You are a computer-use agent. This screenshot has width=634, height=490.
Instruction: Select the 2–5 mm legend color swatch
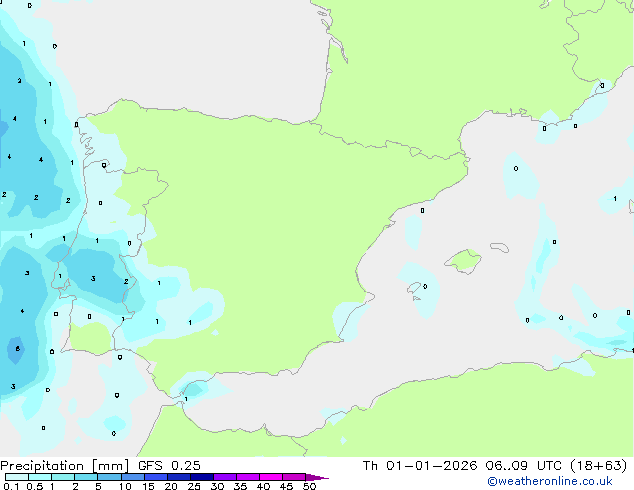pos(86,477)
